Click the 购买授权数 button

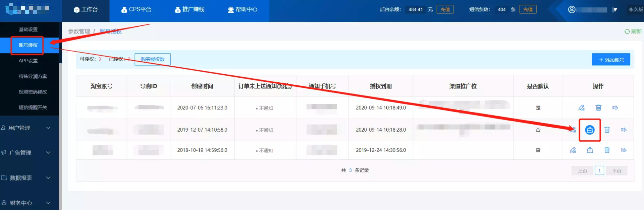tap(153, 59)
